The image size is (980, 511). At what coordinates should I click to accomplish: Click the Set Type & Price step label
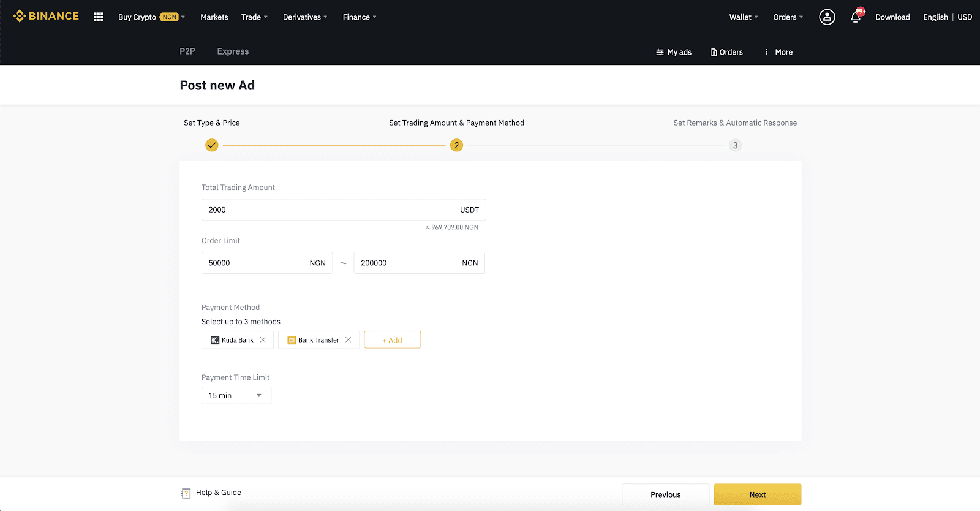(212, 123)
